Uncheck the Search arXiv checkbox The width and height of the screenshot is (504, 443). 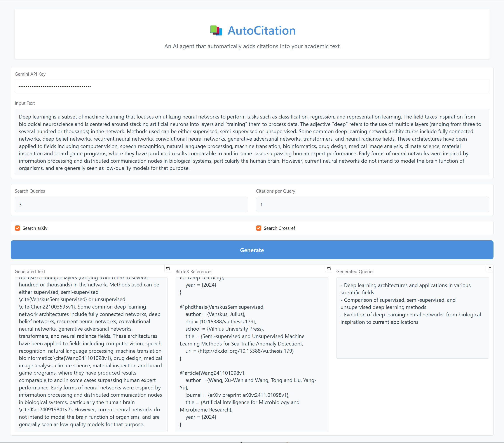click(17, 228)
